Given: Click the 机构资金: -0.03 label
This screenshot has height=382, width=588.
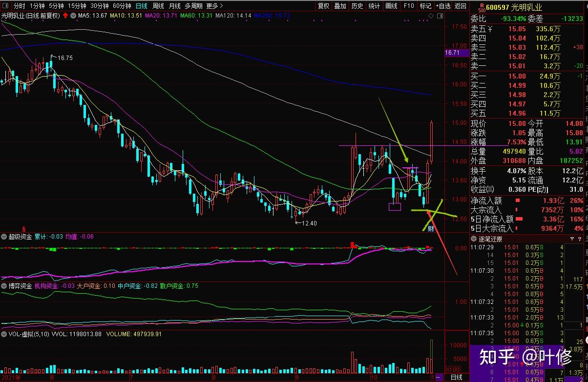Looking at the screenshot, I should point(54,286).
